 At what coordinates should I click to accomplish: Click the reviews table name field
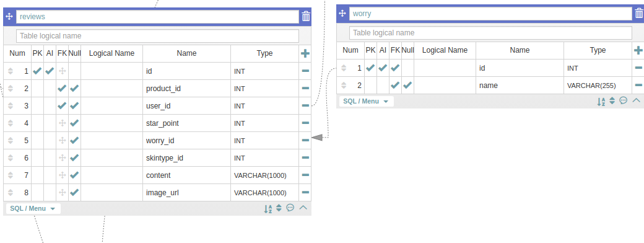click(157, 17)
